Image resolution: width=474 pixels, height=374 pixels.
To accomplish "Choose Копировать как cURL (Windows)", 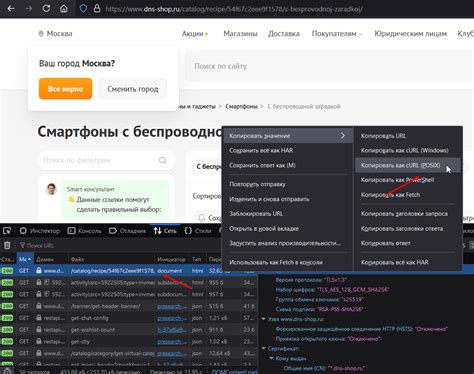I will [x=409, y=150].
